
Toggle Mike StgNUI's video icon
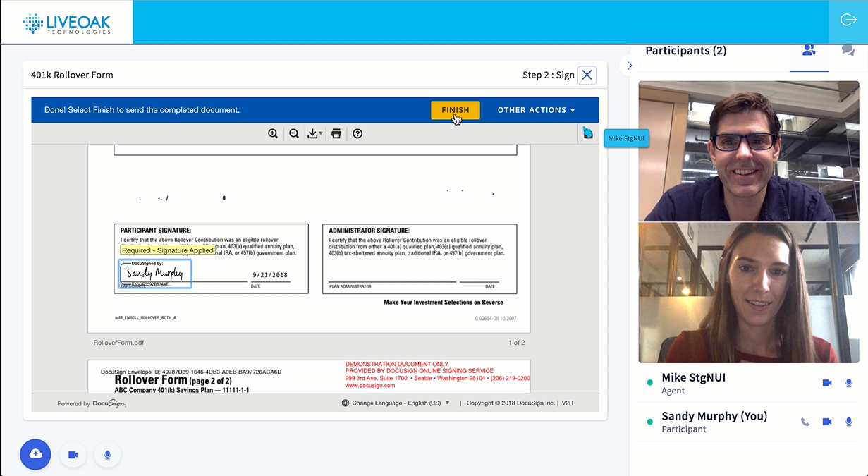coord(827,383)
